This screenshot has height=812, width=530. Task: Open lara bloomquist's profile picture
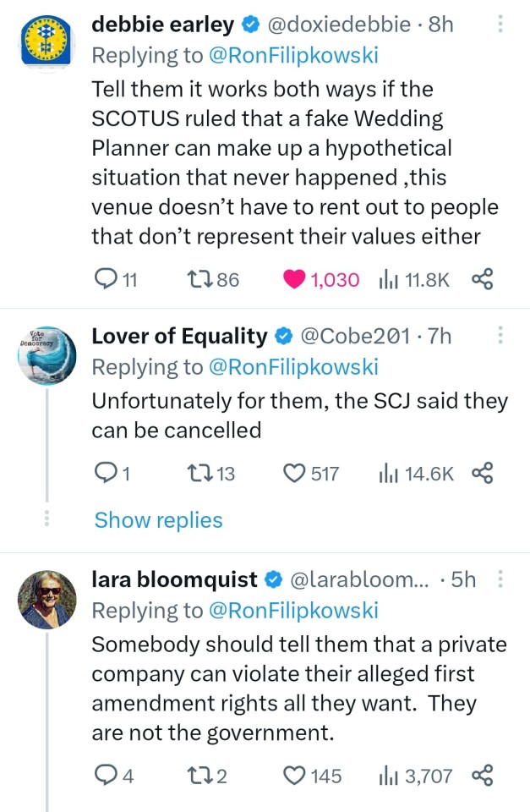tap(47, 599)
